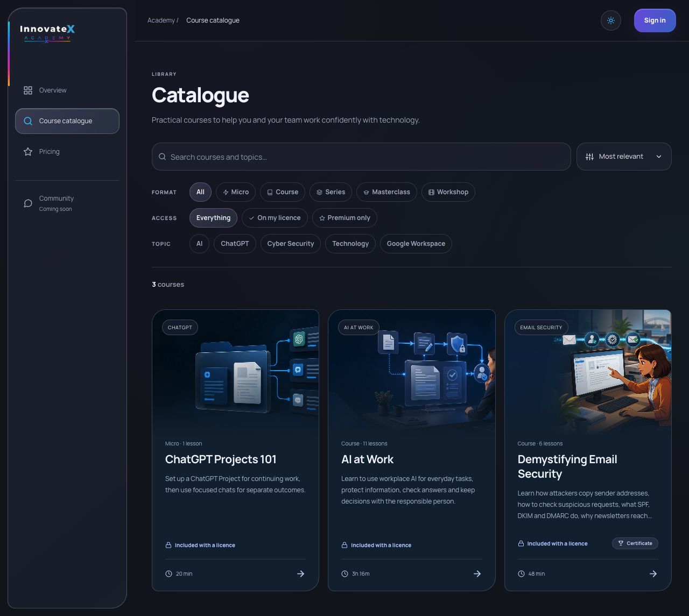Filter by Course format
This screenshot has width=689, height=616.
point(283,192)
